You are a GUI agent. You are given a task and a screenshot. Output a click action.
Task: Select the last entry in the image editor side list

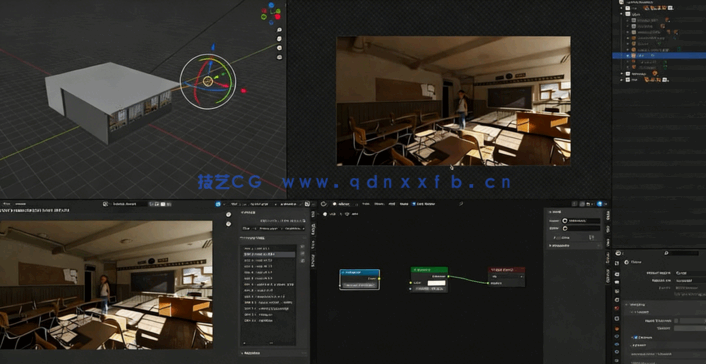tap(269, 320)
